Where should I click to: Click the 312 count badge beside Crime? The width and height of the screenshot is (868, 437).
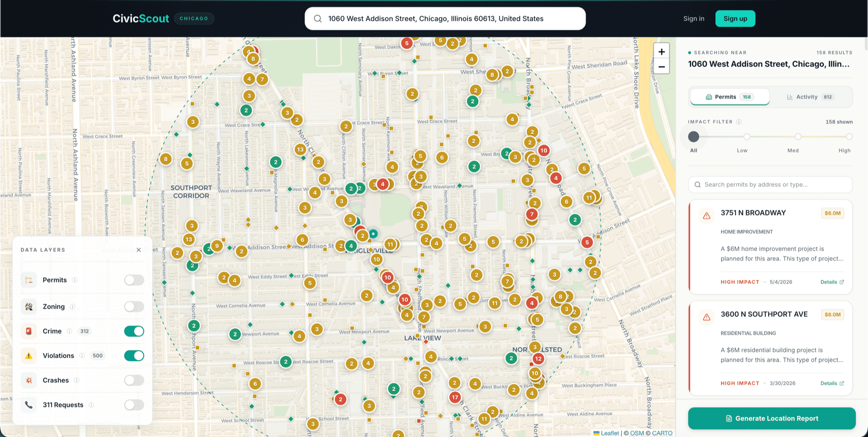click(x=85, y=331)
